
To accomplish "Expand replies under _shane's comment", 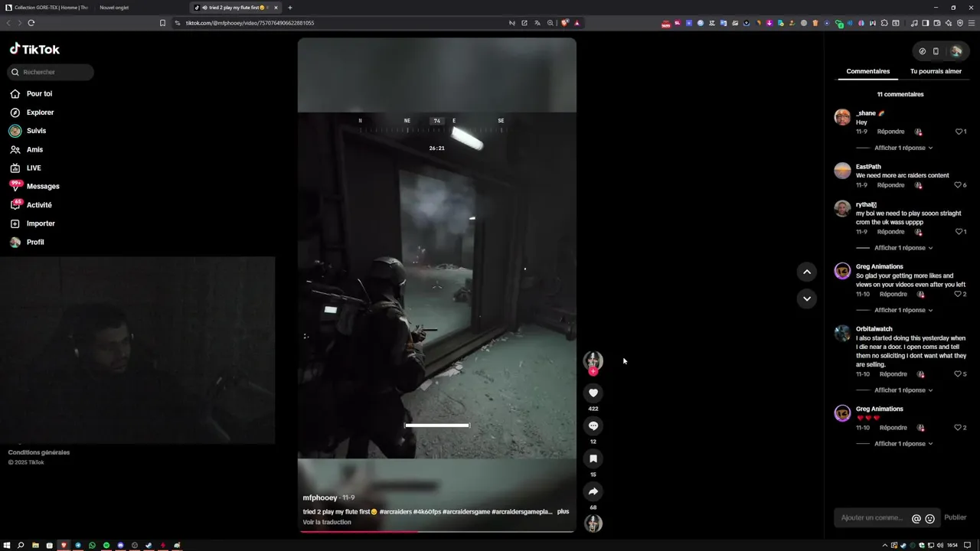I will pyautogui.click(x=903, y=148).
